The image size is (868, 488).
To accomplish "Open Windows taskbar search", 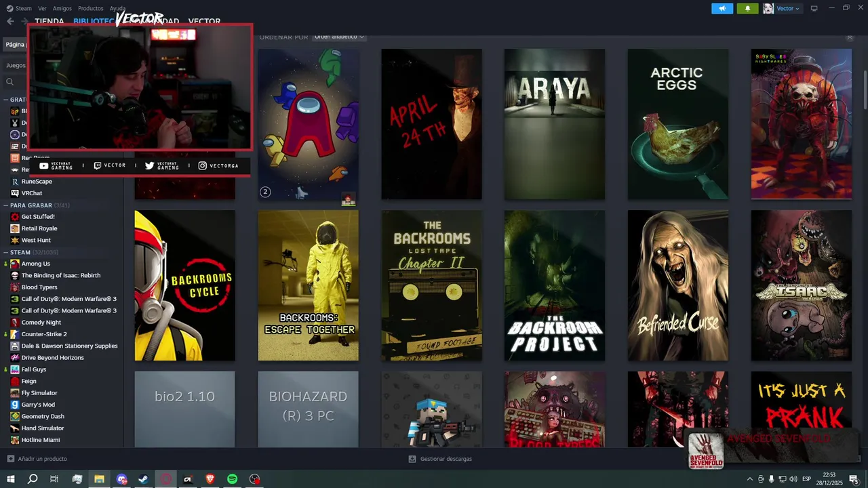I will coord(33,479).
